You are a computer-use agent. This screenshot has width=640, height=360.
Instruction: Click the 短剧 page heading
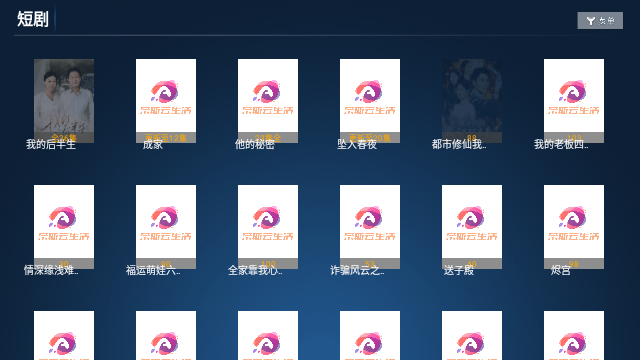33,19
